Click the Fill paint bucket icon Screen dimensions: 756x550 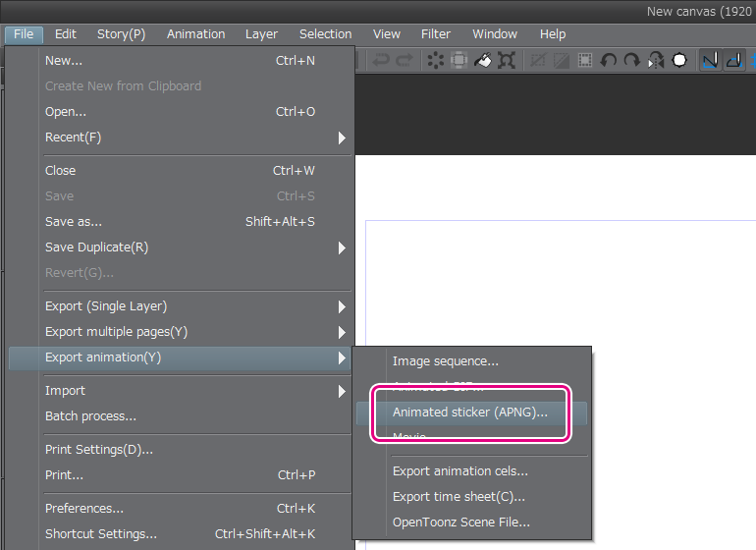pos(483,61)
